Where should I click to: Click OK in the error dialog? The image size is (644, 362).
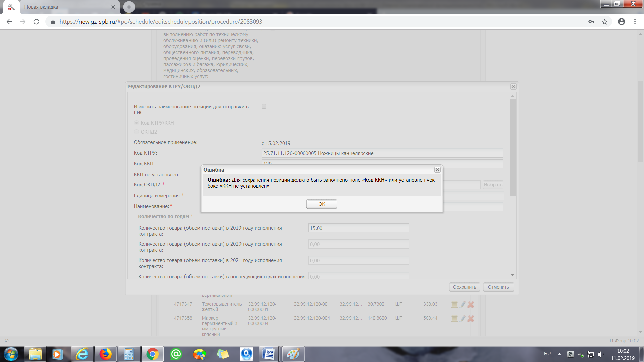321,204
